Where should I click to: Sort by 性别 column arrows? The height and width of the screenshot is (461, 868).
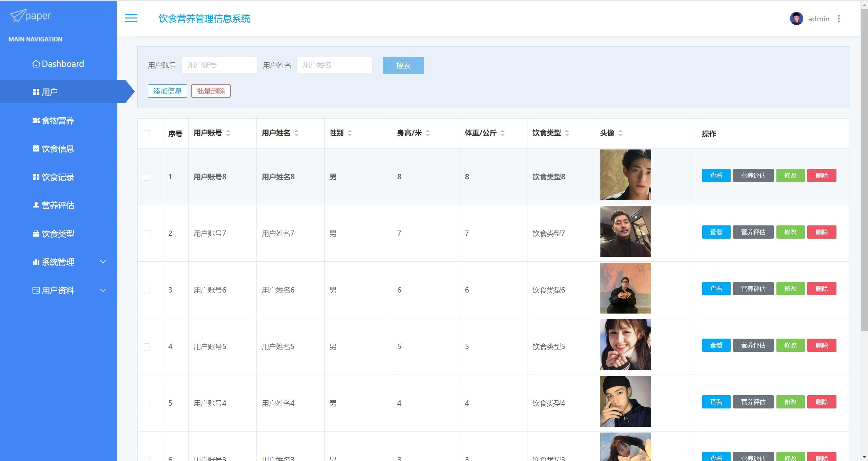tap(350, 133)
